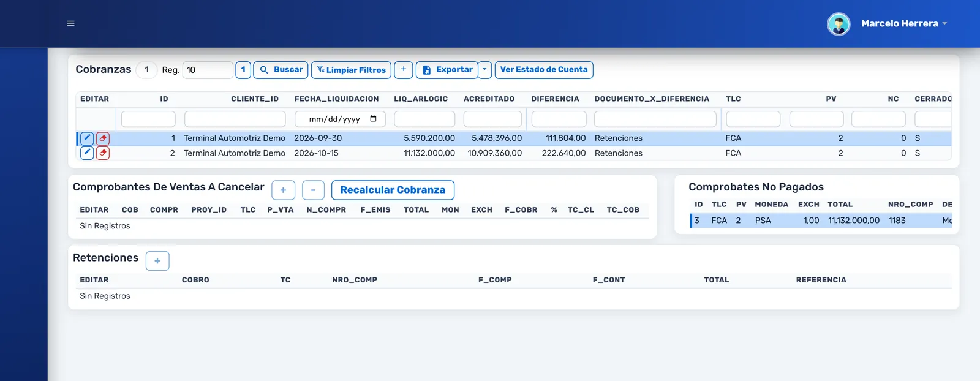Screen dimensions: 980x381
Task: Select the 2026-10-15 liquidation date cell
Action: [x=316, y=153]
